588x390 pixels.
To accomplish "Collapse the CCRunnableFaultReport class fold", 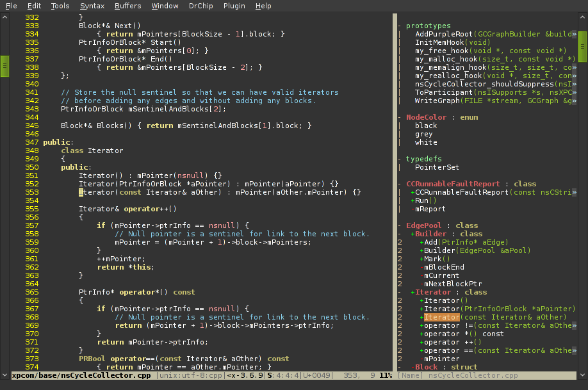I will pos(400,184).
